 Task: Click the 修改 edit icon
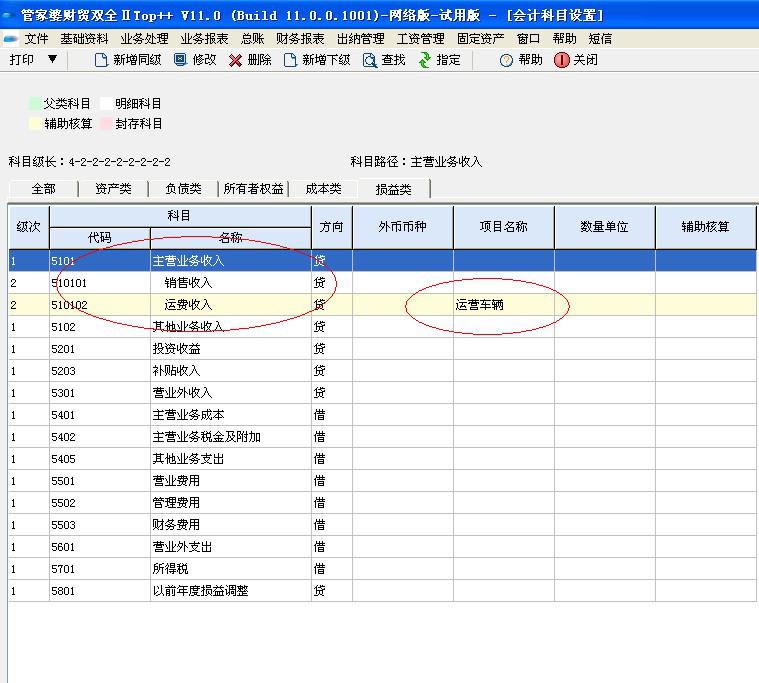(180, 60)
